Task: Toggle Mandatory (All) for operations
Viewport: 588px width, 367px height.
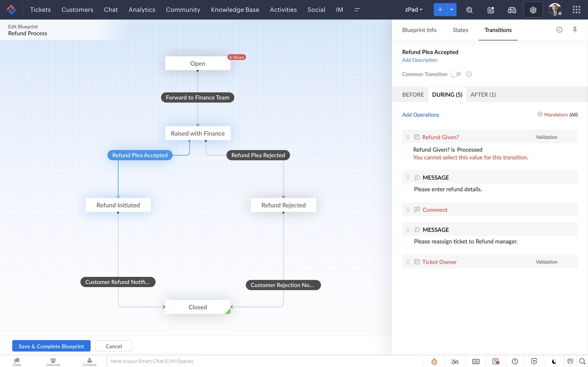Action: 557,114
